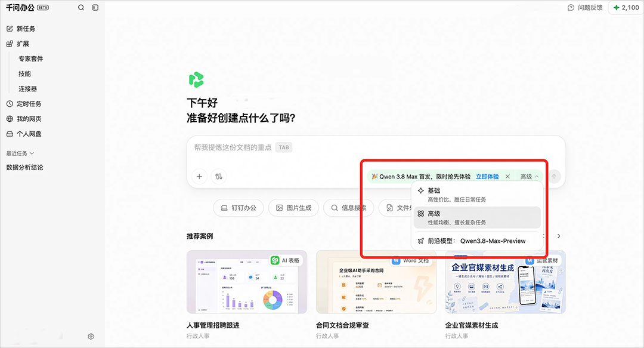
Task: Open 个人网盘 in the sidebar
Action: (x=24, y=134)
